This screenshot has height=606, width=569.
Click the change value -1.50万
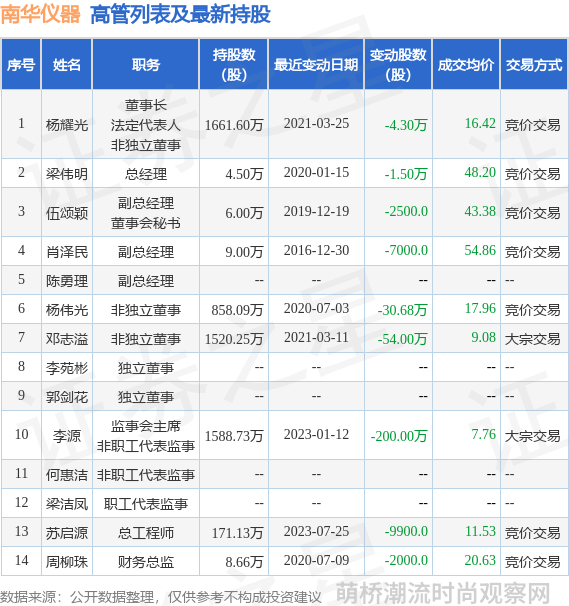click(406, 174)
